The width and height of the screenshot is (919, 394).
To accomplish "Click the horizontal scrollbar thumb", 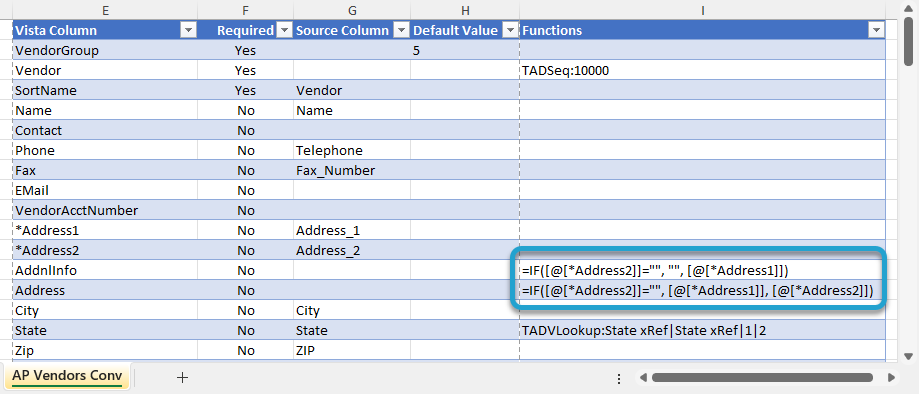I will coord(763,378).
